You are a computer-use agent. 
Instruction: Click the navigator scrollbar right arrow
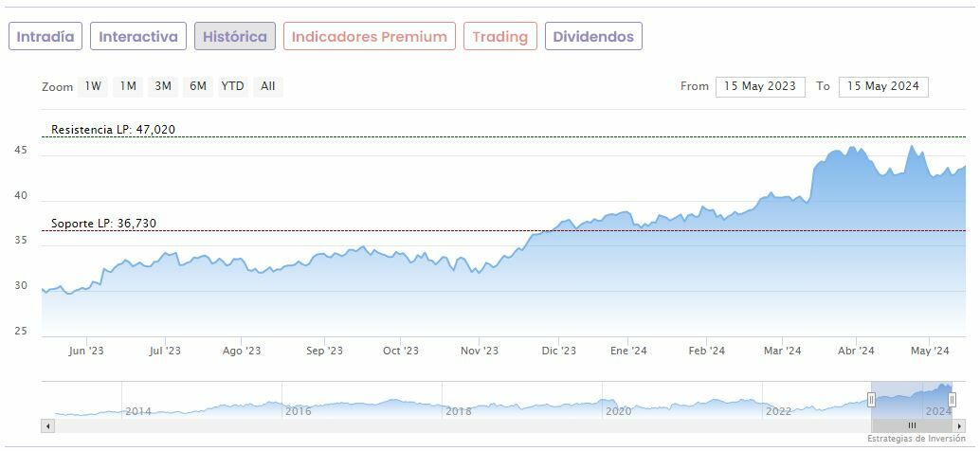click(961, 426)
